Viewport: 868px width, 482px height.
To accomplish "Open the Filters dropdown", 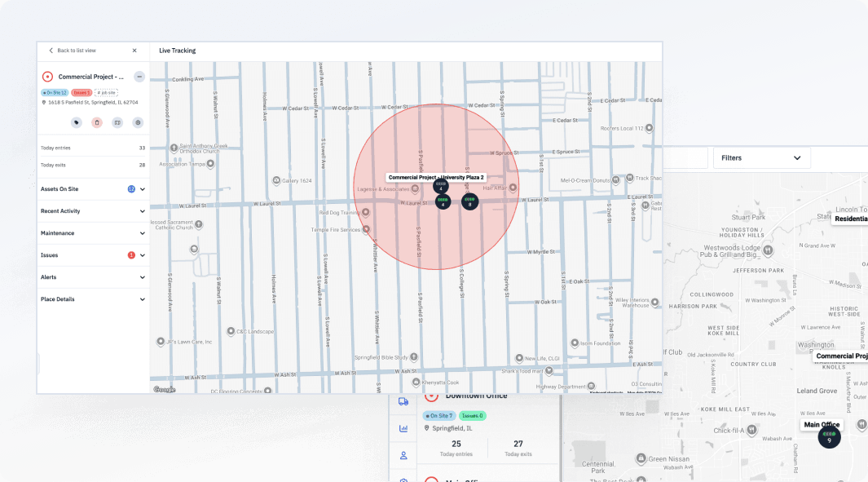I will (762, 158).
